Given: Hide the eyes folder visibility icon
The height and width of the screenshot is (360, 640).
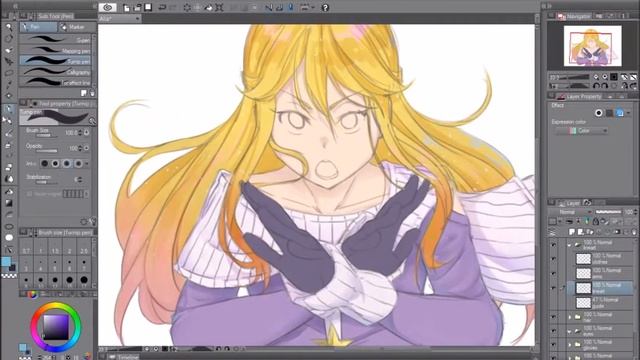Looking at the screenshot, I should 553,331.
